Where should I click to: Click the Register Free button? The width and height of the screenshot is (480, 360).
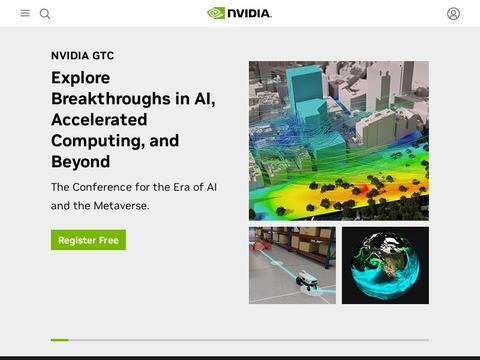click(88, 240)
